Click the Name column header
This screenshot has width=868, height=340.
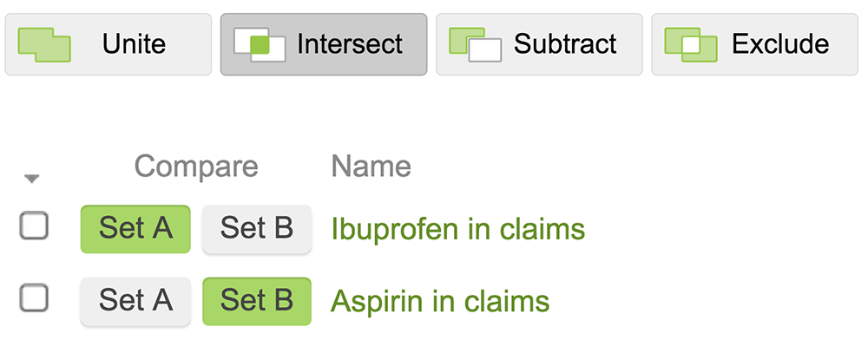371,167
